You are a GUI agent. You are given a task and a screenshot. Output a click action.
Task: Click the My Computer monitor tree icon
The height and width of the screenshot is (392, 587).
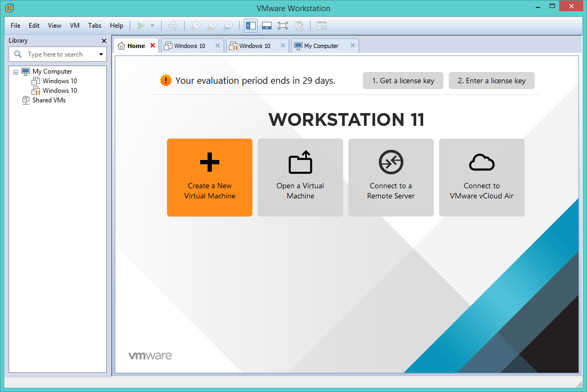(x=26, y=71)
